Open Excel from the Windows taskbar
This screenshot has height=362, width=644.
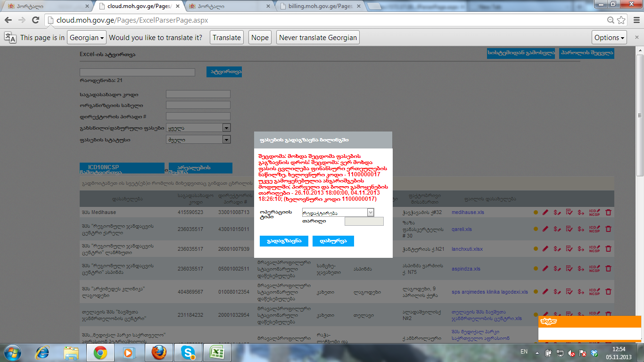217,353
